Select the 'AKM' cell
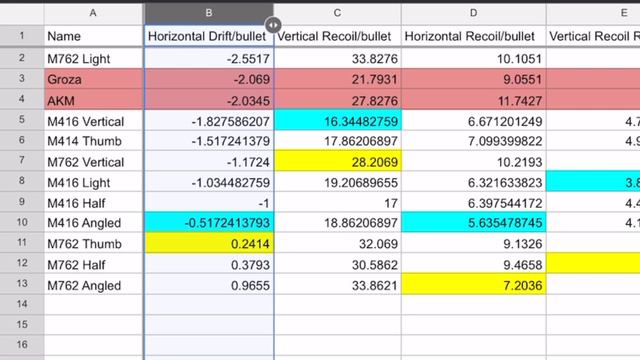This screenshot has height=360, width=640. (93, 100)
